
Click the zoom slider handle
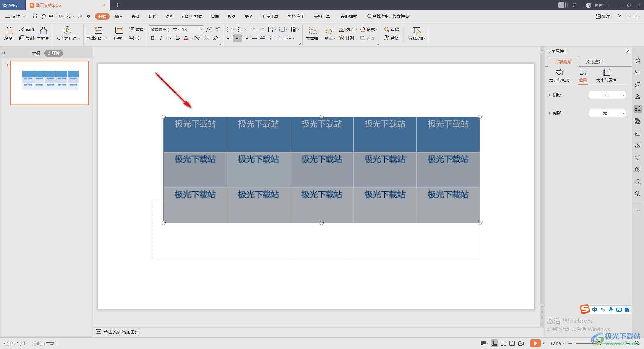(599, 343)
